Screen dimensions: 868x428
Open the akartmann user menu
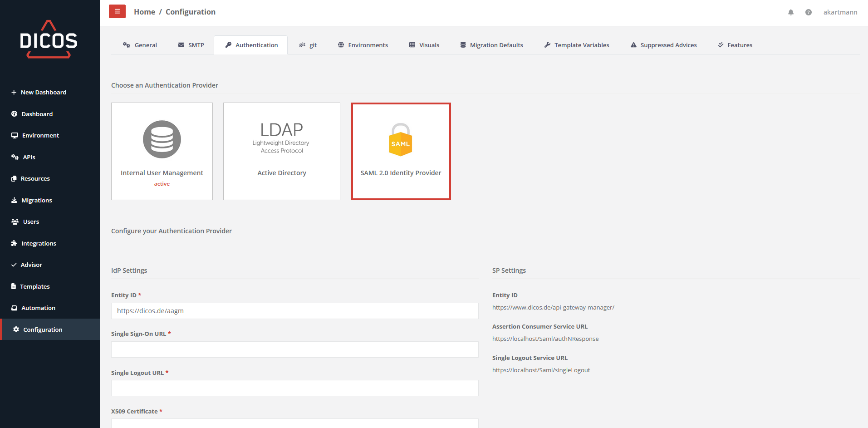[840, 12]
